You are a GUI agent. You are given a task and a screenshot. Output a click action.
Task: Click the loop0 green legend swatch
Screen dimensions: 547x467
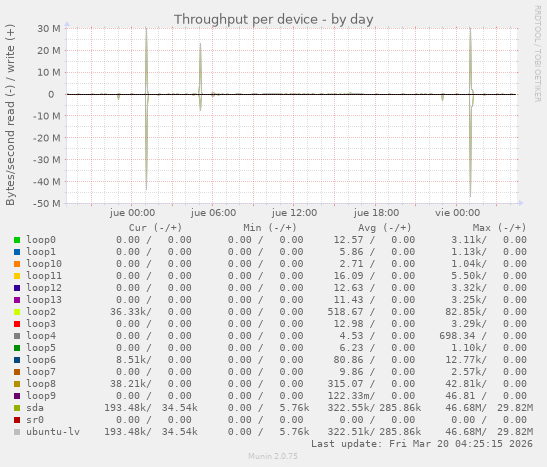(17, 240)
